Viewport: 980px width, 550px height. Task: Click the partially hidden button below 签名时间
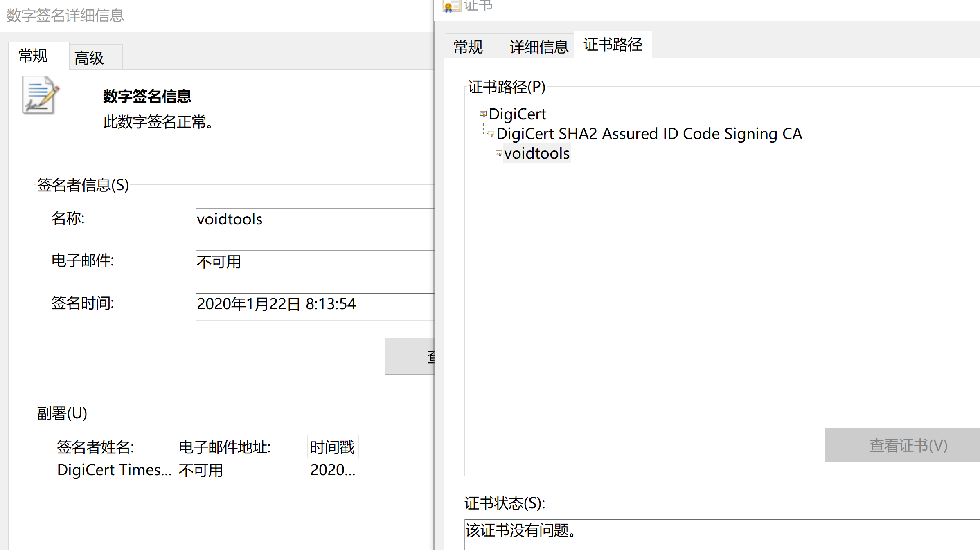click(409, 356)
